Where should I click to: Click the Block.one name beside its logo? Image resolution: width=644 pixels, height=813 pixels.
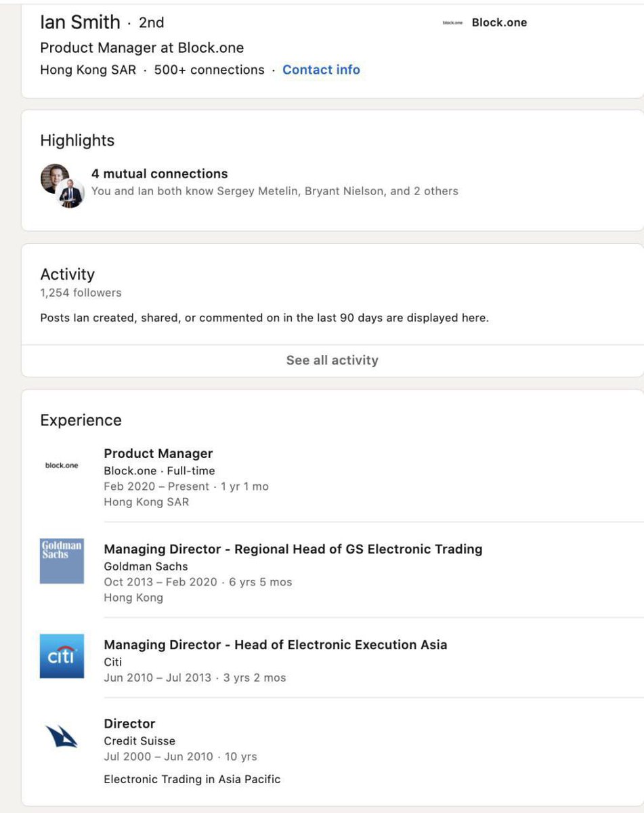click(x=500, y=22)
